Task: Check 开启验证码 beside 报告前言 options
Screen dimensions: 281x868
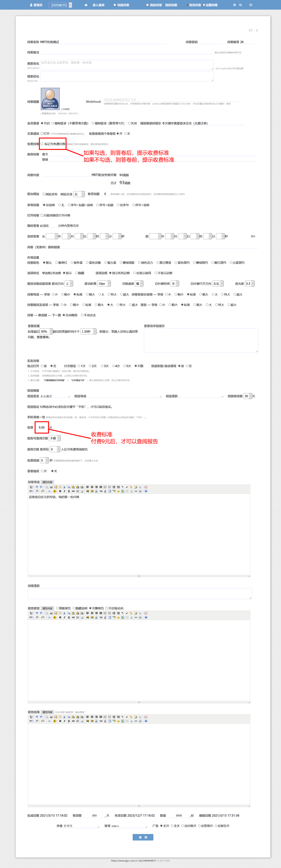Action: pyautogui.click(x=107, y=608)
